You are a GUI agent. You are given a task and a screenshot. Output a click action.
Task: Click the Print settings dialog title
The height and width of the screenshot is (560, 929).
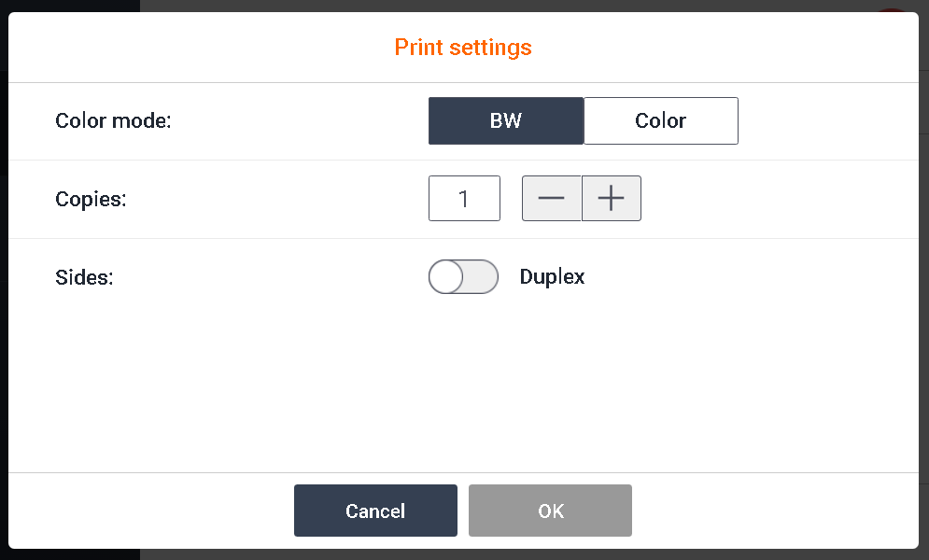tap(463, 48)
